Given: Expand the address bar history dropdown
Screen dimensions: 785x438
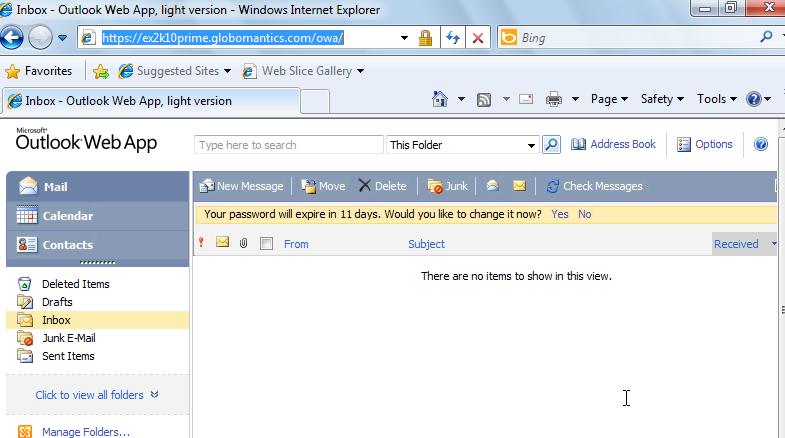Looking at the screenshot, I should click(x=404, y=38).
